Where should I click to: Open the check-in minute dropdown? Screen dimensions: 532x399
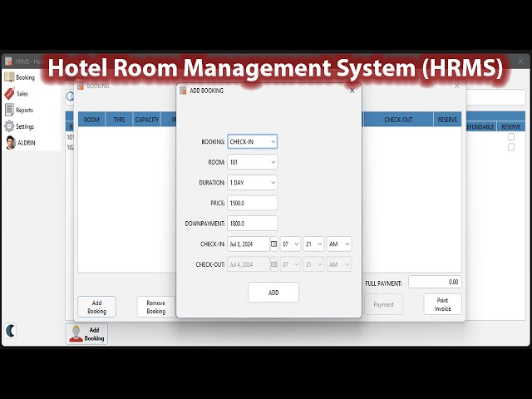coord(313,244)
